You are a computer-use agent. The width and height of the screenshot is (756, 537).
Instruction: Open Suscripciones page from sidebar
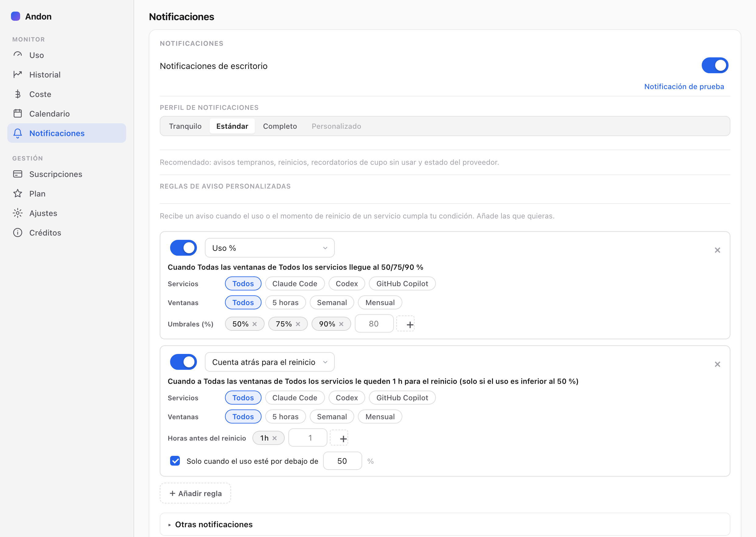pyautogui.click(x=67, y=174)
